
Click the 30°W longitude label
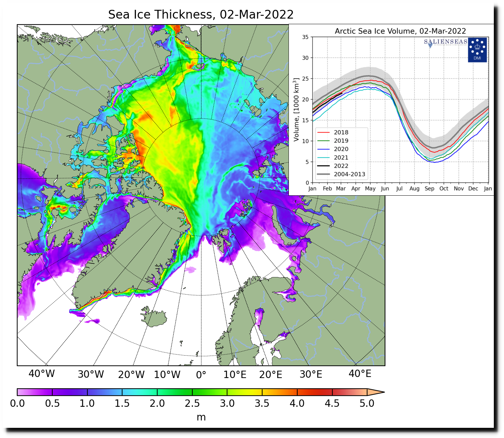point(91,374)
